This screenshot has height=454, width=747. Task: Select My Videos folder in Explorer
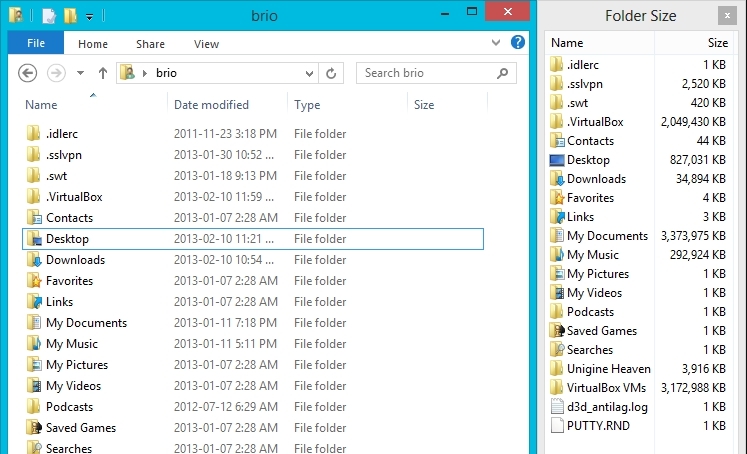click(253, 385)
